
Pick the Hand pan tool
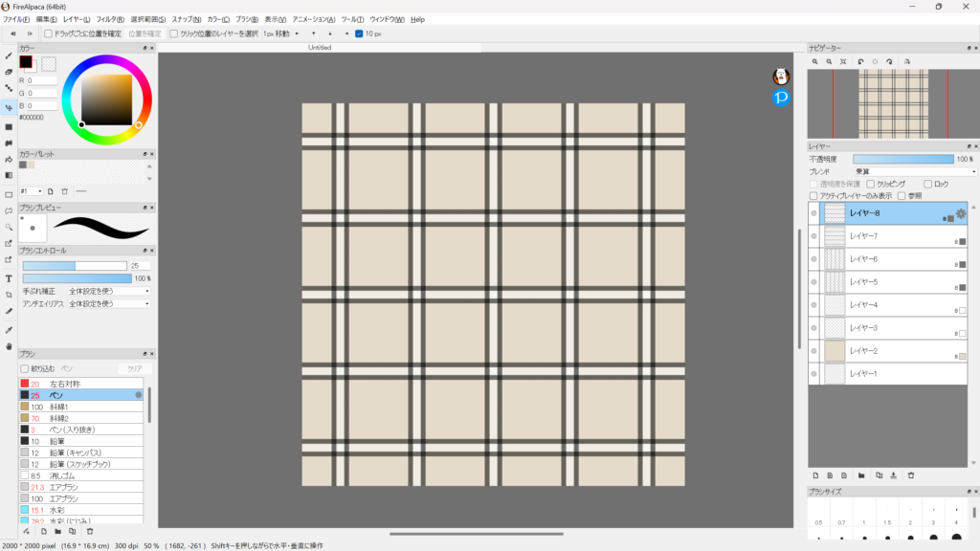(9, 345)
